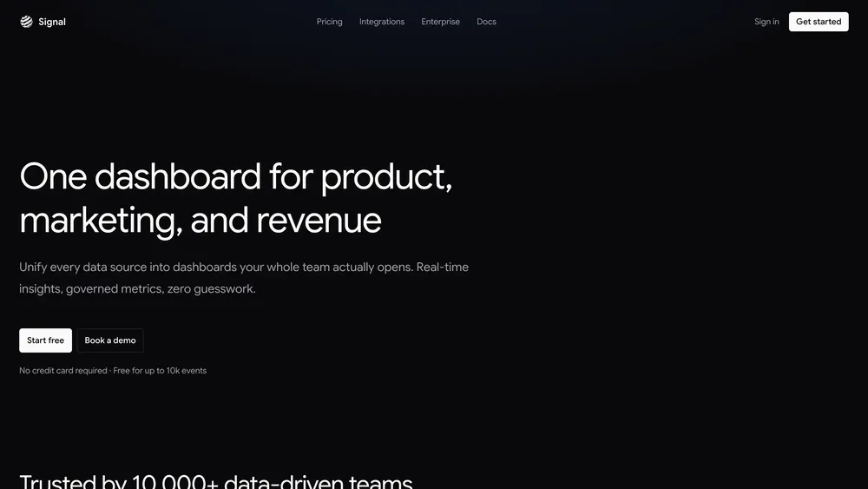Click the Signal brand name text
This screenshot has height=489, width=868.
point(52,22)
